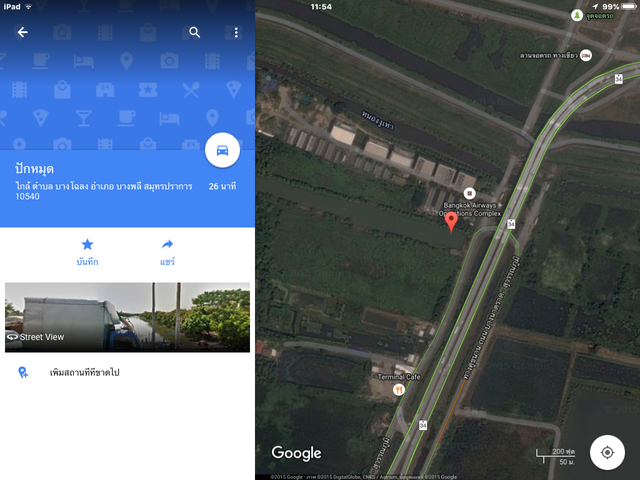Open search with the magnifier icon
Image resolution: width=640 pixels, height=480 pixels.
coord(194,32)
